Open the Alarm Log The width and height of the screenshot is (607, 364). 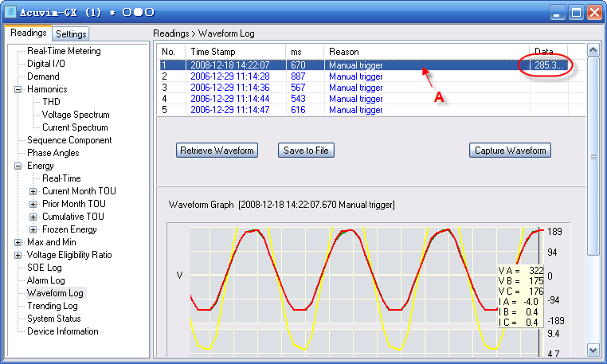point(45,280)
